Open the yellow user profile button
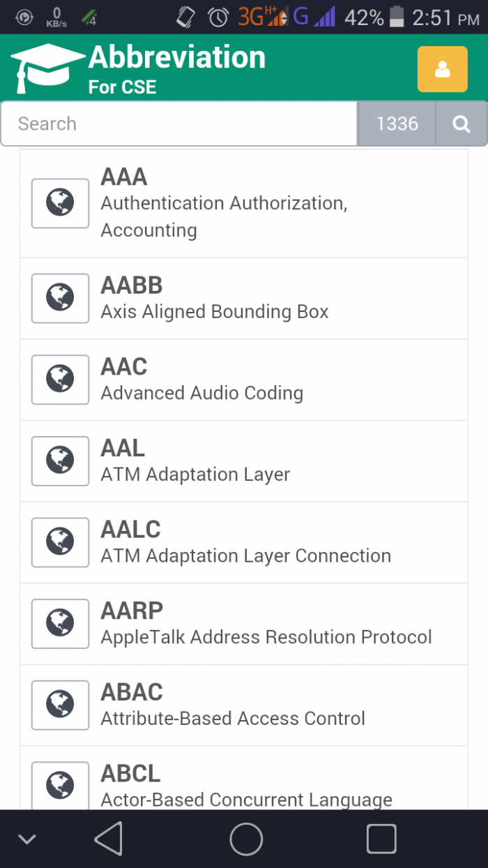 442,69
